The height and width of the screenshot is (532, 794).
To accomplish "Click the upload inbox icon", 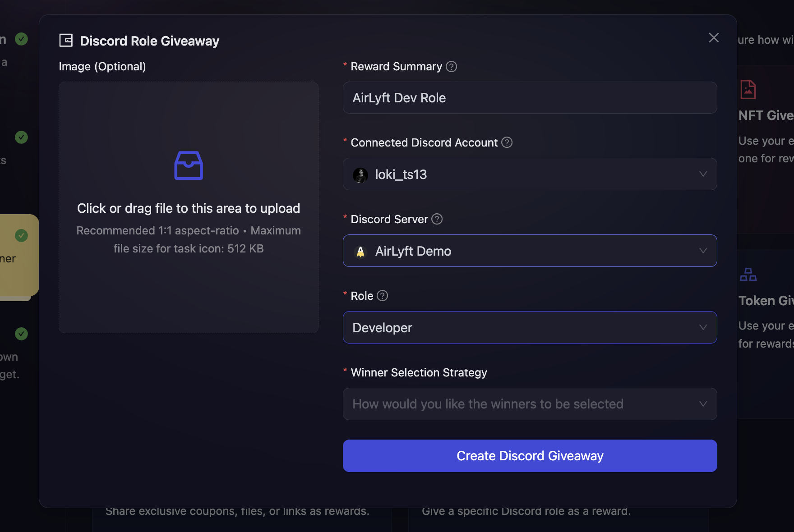I will click(x=188, y=165).
